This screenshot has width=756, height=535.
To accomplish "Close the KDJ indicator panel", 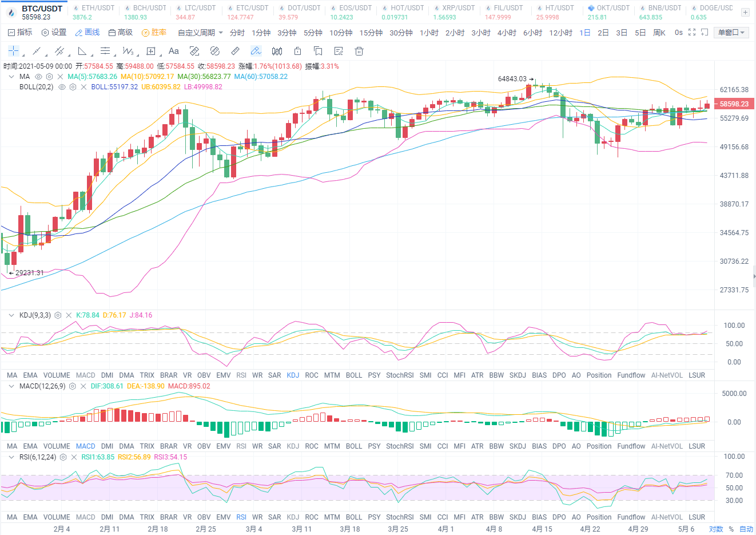I will coord(69,315).
